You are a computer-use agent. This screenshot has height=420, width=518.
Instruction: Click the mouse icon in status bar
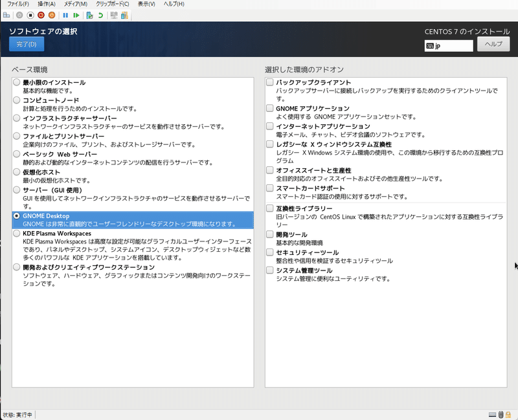tap(501, 414)
